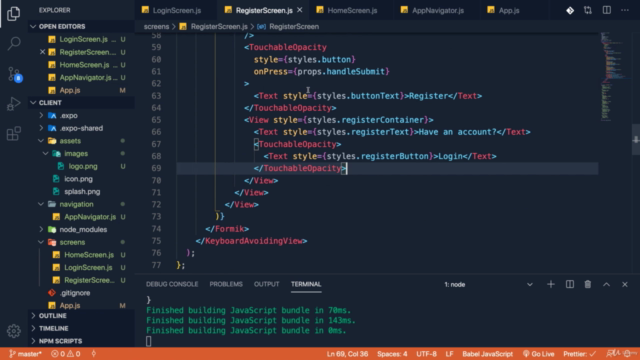Expand the .expo-shared folder
This screenshot has width=640, height=360.
pyautogui.click(x=82, y=128)
